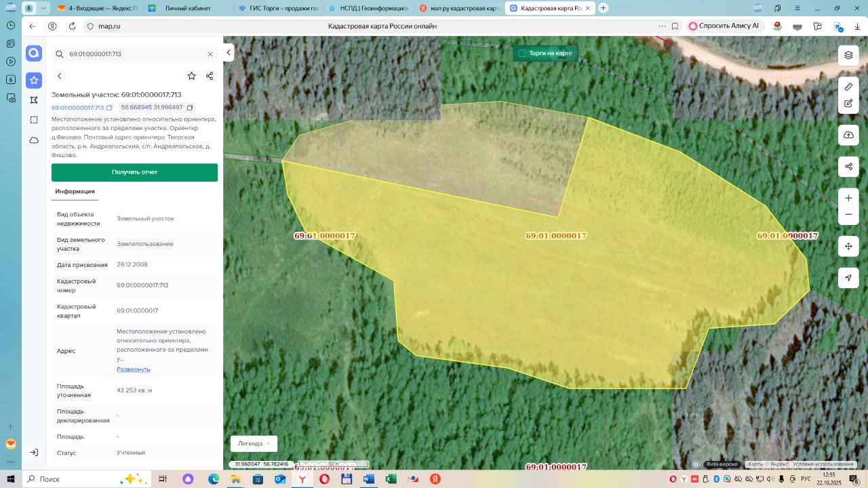The image size is (868, 488).
Task: Toggle the 'Торги на карте' checkbox
Action: 522,53
